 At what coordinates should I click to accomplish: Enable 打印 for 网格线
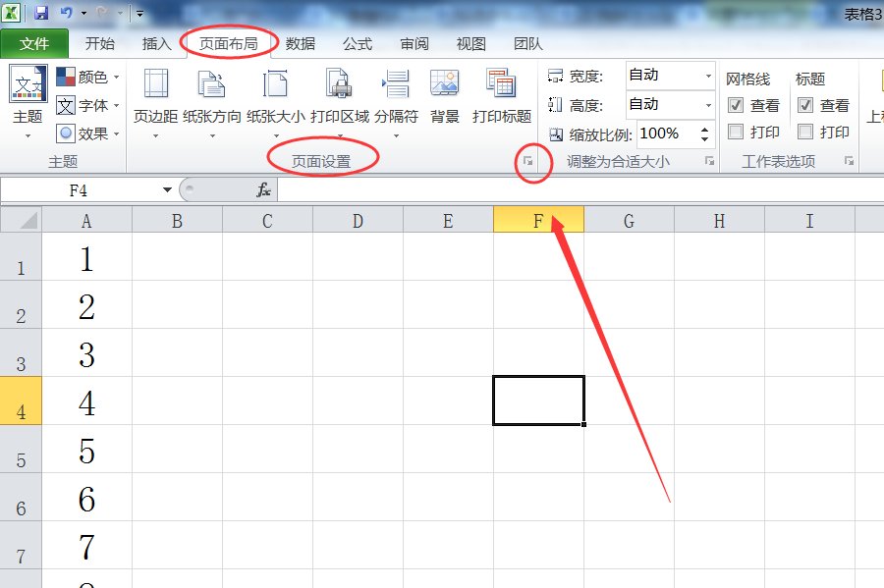click(x=736, y=133)
